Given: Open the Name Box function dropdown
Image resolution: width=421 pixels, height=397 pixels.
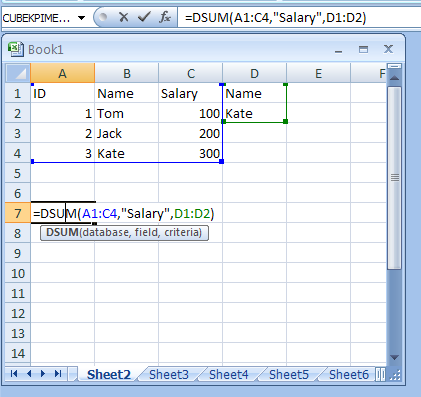Looking at the screenshot, I should (81, 18).
